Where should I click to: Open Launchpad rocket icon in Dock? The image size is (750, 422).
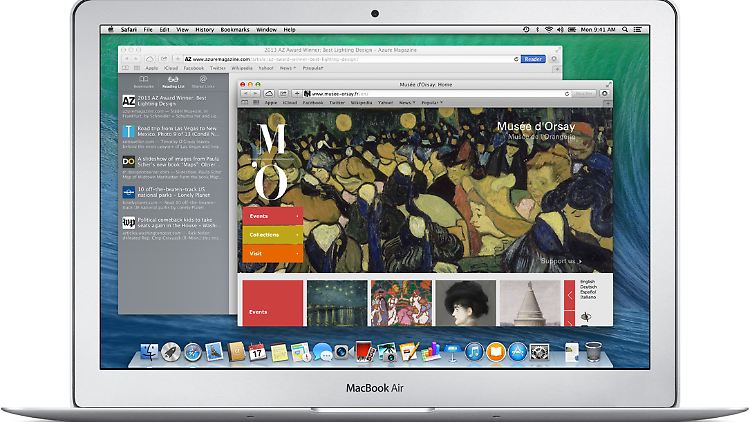[x=170, y=351]
